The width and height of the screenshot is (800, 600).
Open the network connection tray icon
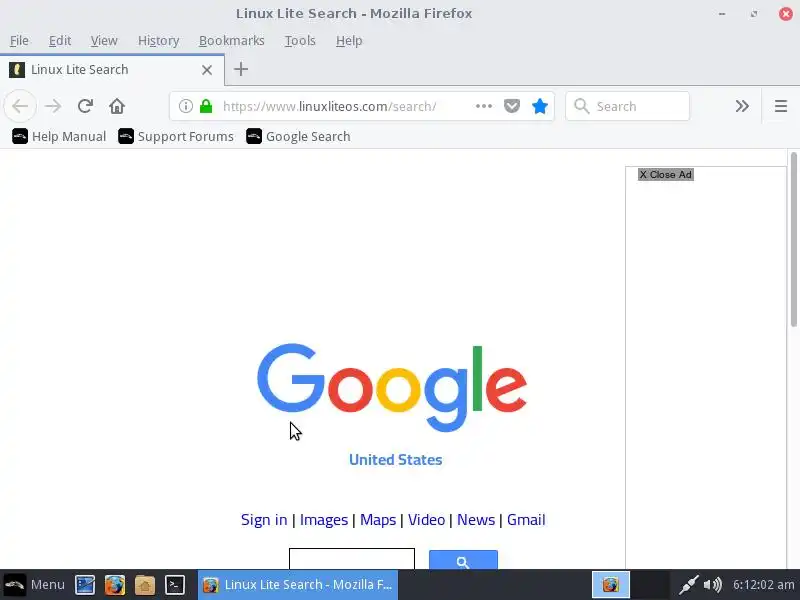pyautogui.click(x=688, y=585)
